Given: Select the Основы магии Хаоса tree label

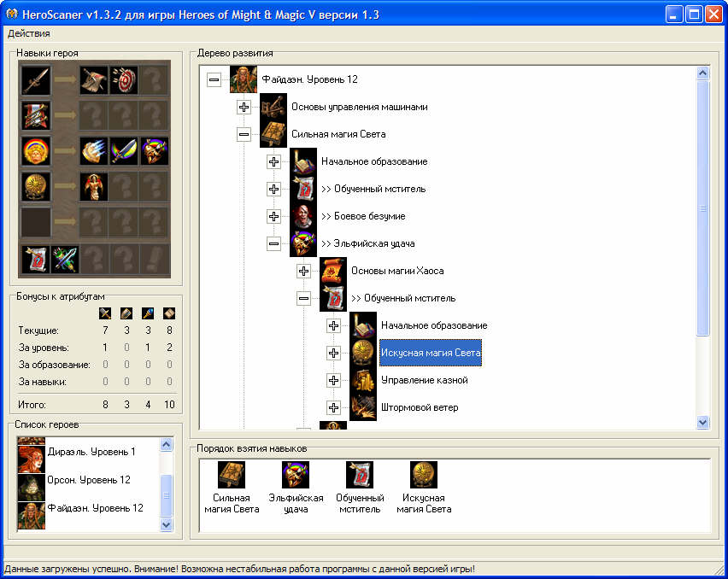Looking at the screenshot, I should click(397, 271).
